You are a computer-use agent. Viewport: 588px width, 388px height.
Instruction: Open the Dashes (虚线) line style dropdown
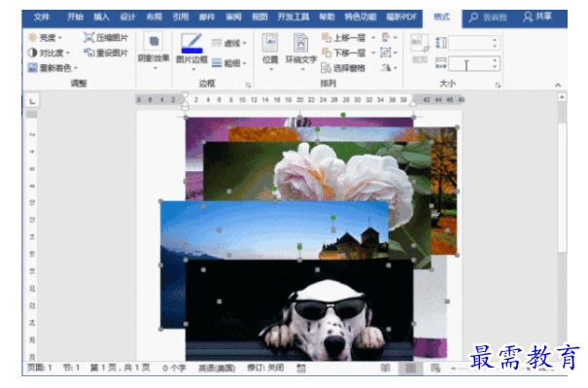(x=228, y=43)
